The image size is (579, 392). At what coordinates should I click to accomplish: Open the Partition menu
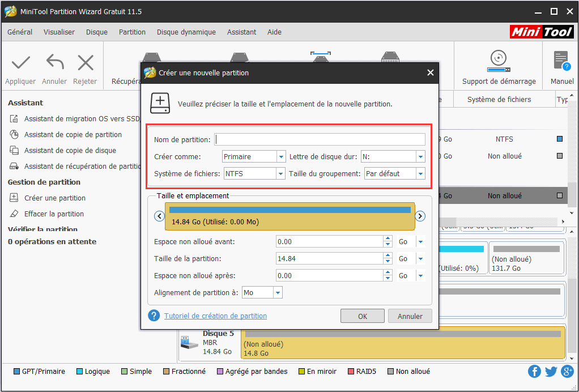coord(132,32)
